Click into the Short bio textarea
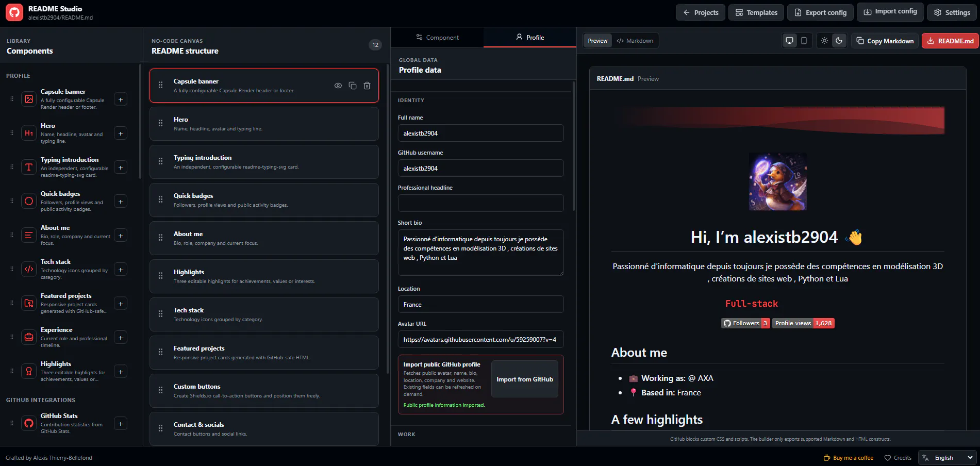980x466 pixels. coord(480,253)
